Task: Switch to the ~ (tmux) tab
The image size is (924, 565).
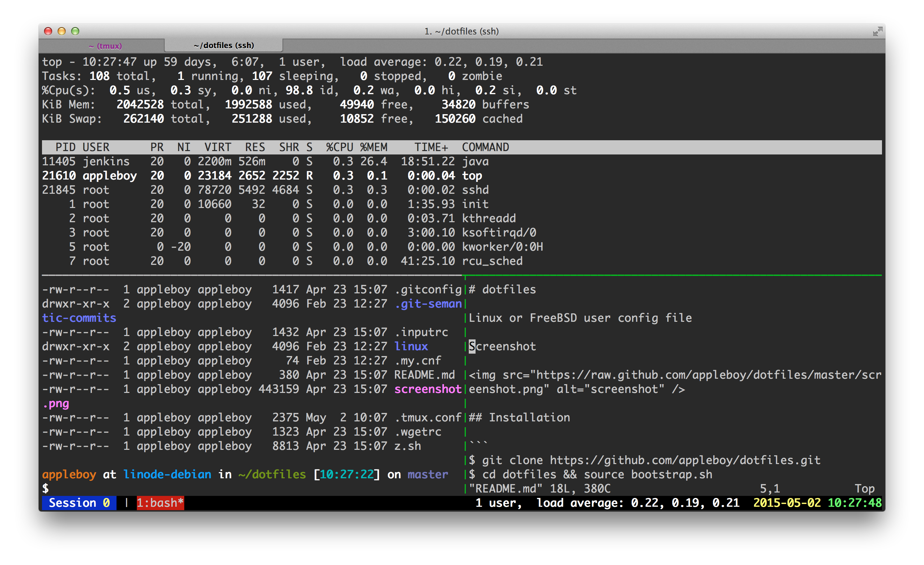Action: click(x=105, y=46)
